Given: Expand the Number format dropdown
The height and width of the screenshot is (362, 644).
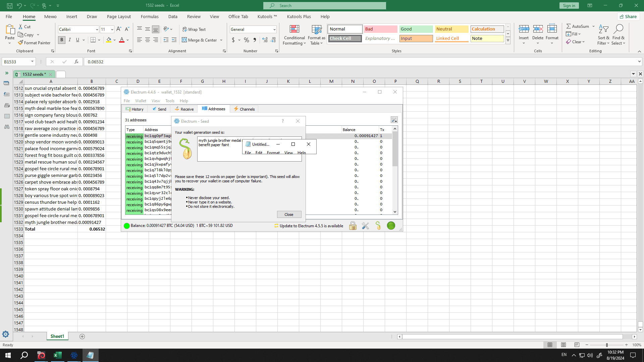Looking at the screenshot, I should tap(275, 29).
